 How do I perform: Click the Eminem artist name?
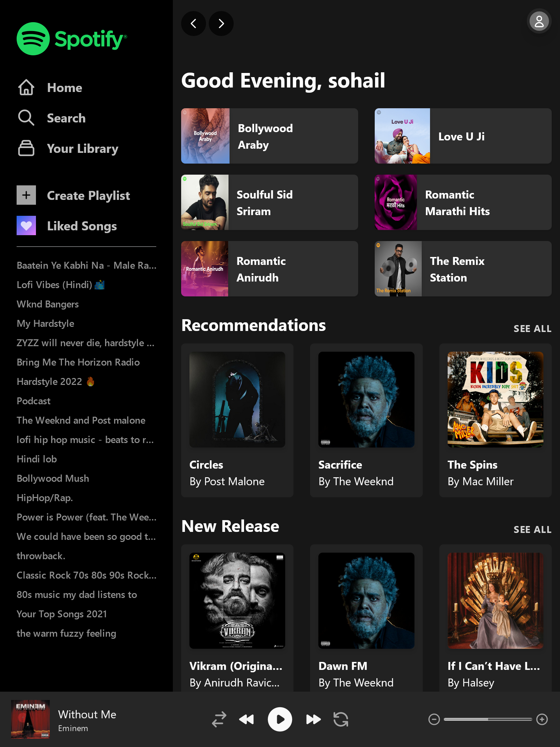[x=73, y=728]
